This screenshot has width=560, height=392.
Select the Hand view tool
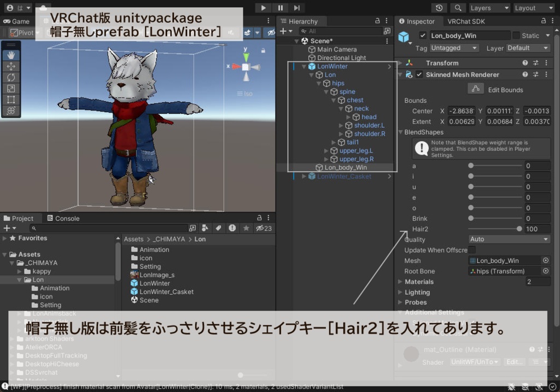click(x=11, y=55)
